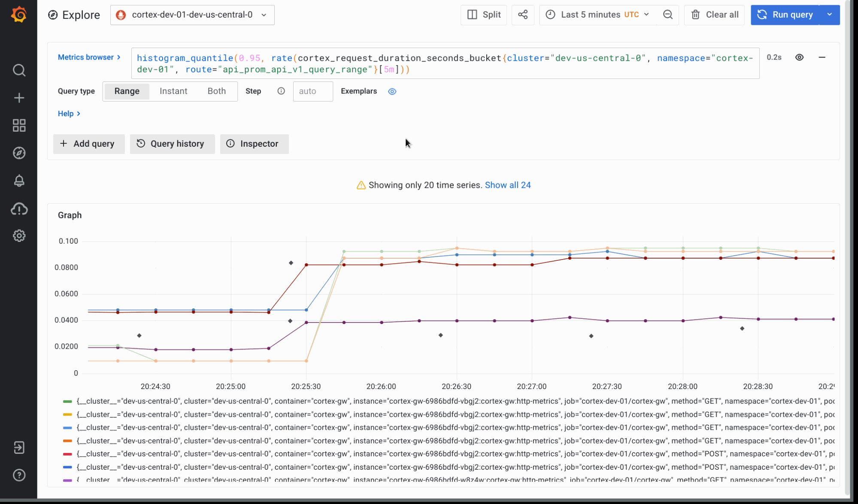Click the green legend series color swatch
The height and width of the screenshot is (504, 858).
click(x=67, y=401)
